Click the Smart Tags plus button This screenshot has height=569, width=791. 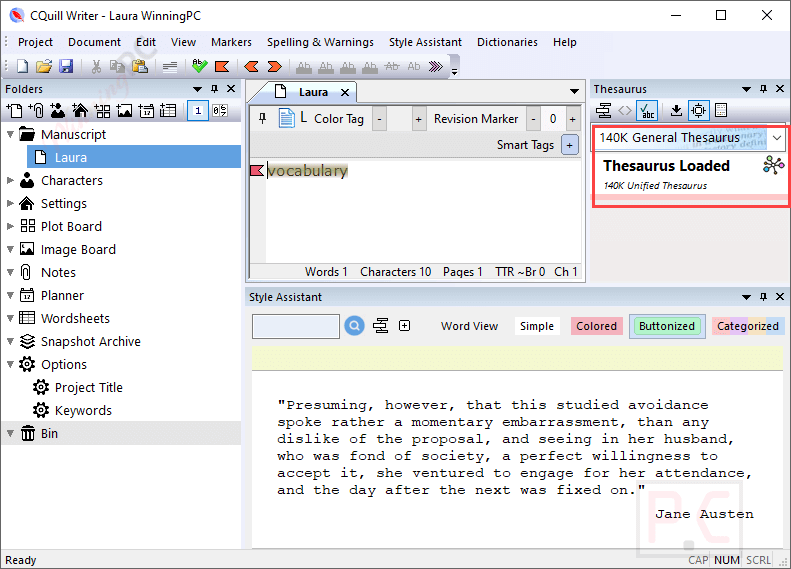tap(570, 145)
